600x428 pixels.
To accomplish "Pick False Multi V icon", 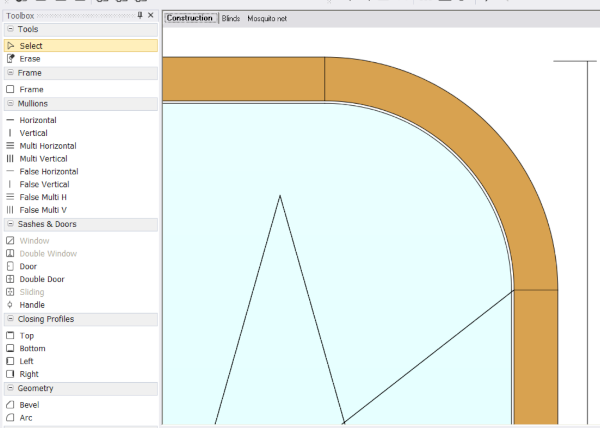I will 10,210.
